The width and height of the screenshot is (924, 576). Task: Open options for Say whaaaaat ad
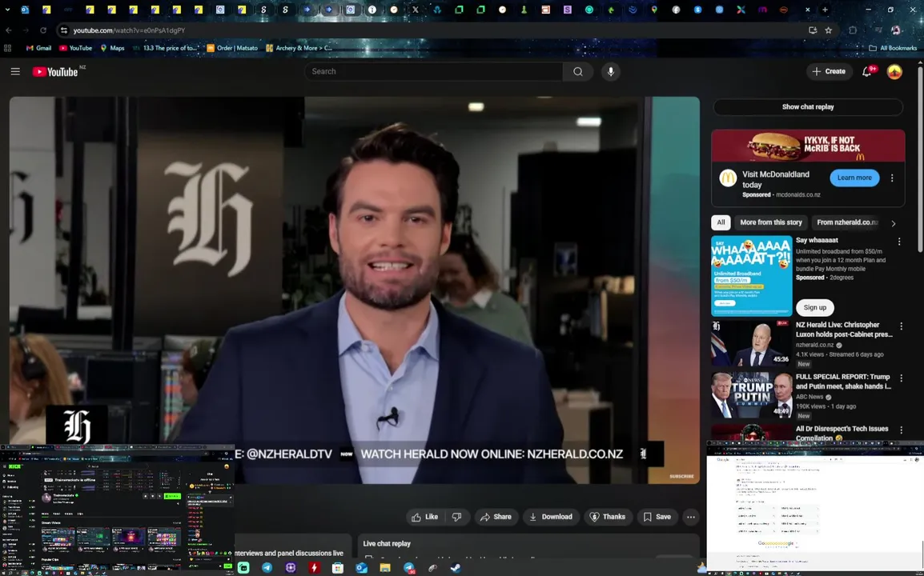(899, 241)
